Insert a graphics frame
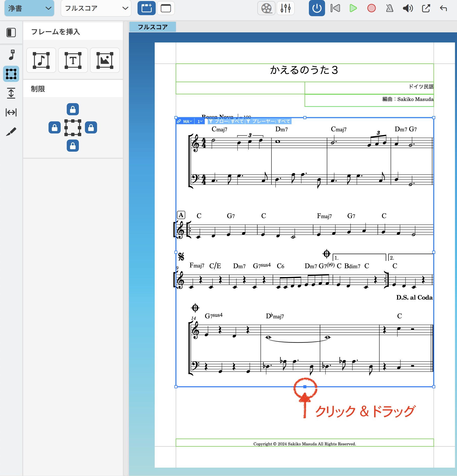Viewport: 457px width, 476px height. coord(105,60)
